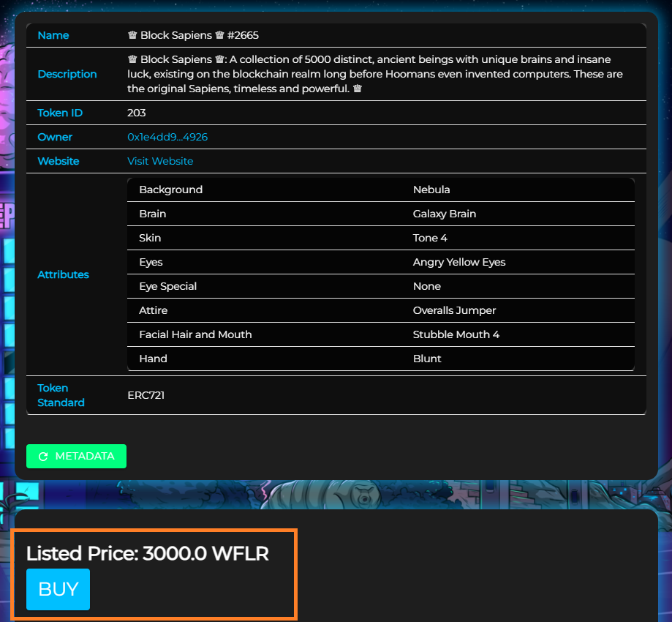Select the Overalls Jumper attire value
Image resolution: width=672 pixels, height=622 pixels.
tap(454, 310)
